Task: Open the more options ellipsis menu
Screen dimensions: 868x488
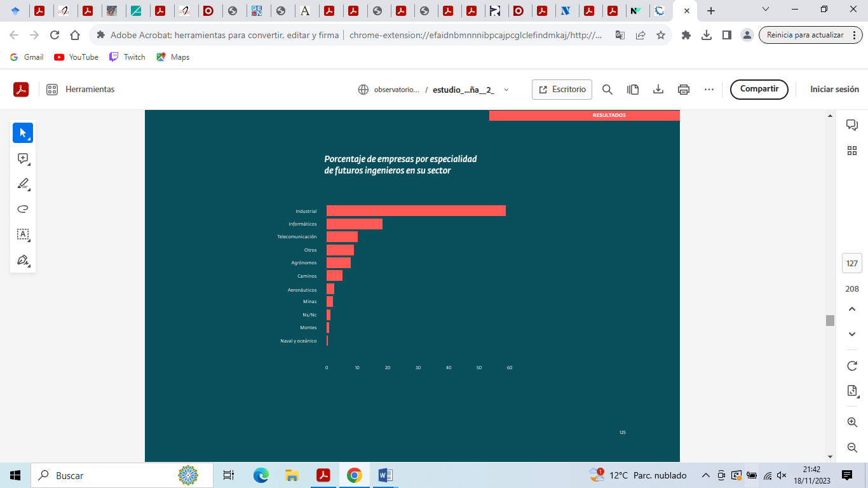Action: click(709, 90)
